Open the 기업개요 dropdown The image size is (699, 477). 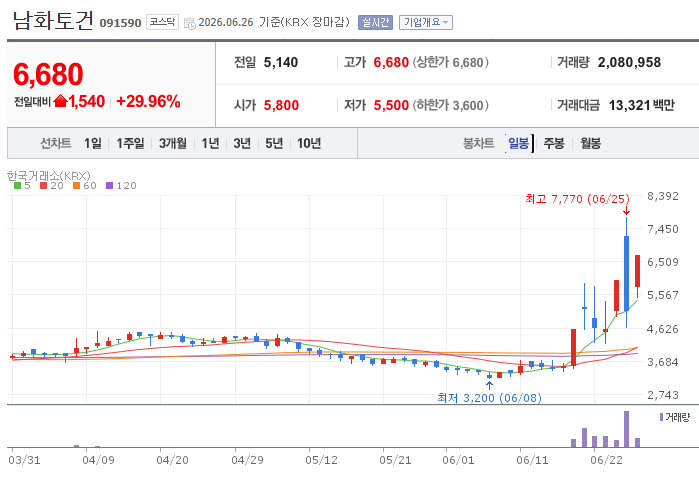click(x=426, y=22)
